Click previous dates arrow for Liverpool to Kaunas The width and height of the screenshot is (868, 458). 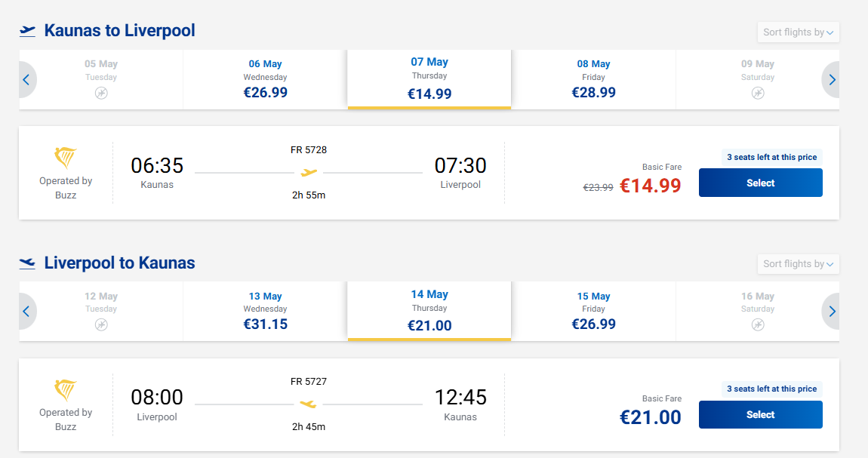pyautogui.click(x=26, y=312)
